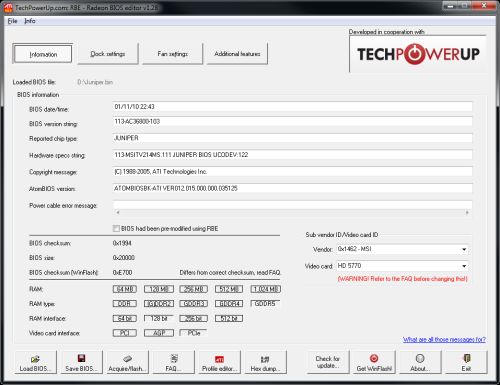The image size is (500, 385).
Task: Select the 128 MB RAM indicator
Action: coord(159,289)
